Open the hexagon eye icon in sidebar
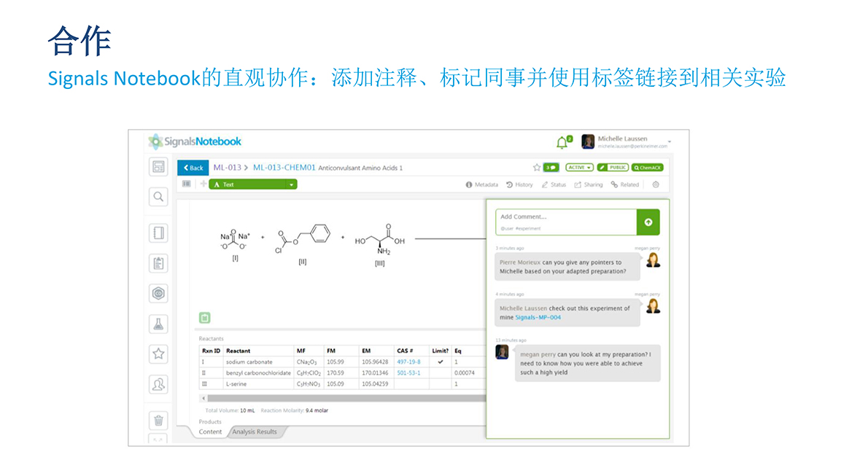Image resolution: width=868 pixels, height=449 pixels. pyautogui.click(x=158, y=293)
